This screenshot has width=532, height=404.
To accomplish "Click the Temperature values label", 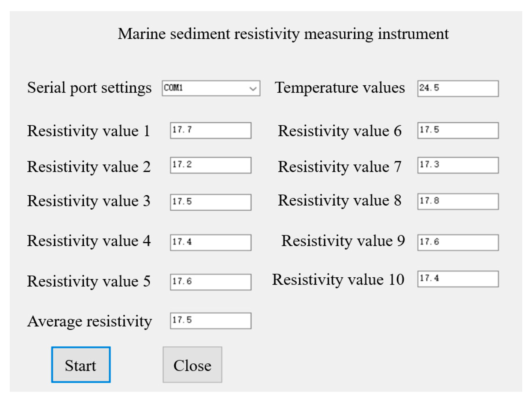I will (340, 87).
